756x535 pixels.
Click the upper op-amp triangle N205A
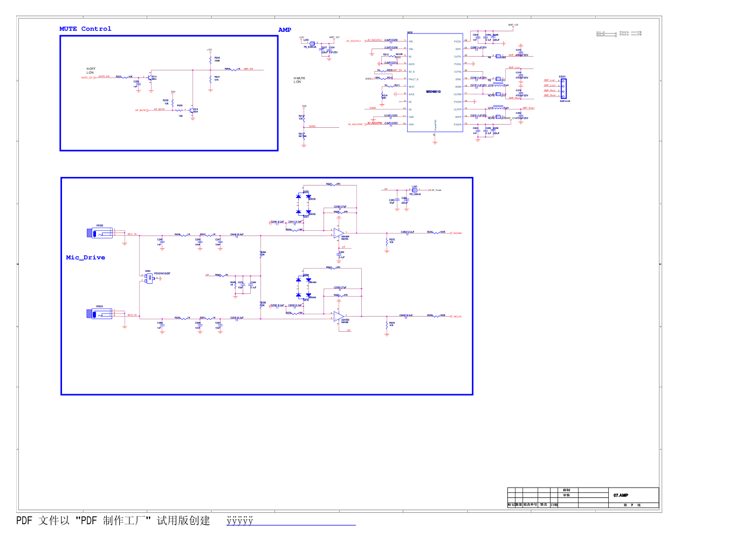tap(338, 234)
